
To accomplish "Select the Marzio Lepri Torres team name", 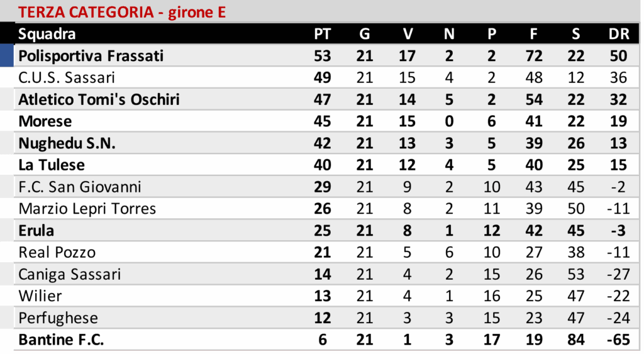I will [x=87, y=209].
